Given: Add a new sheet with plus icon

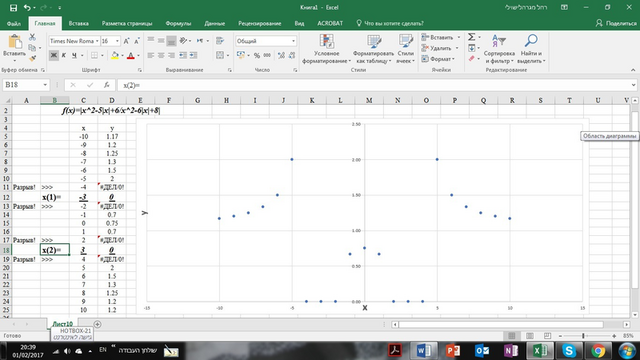Looking at the screenshot, I should [x=97, y=324].
